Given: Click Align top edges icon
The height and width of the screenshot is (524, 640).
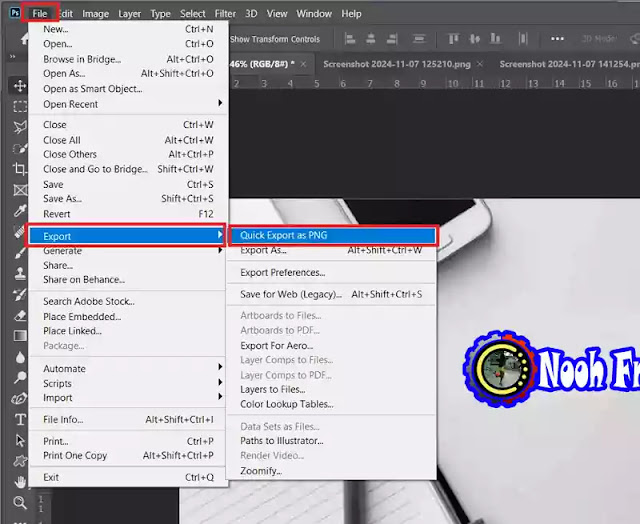Looking at the screenshot, I should [x=453, y=39].
